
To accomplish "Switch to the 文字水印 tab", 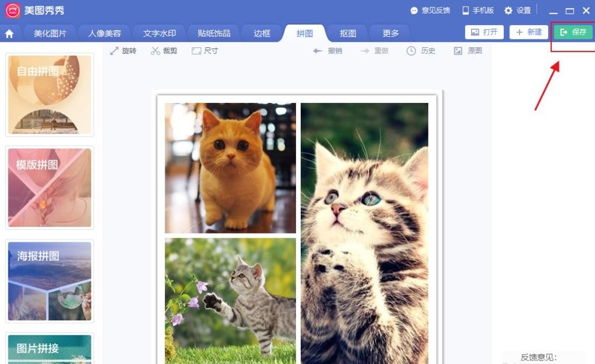I will (159, 34).
